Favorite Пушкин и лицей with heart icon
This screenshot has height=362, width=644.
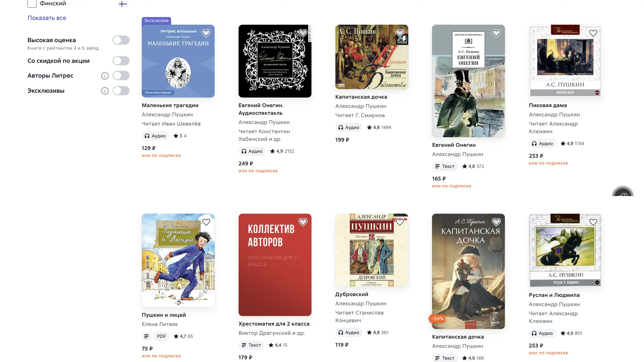206,222
